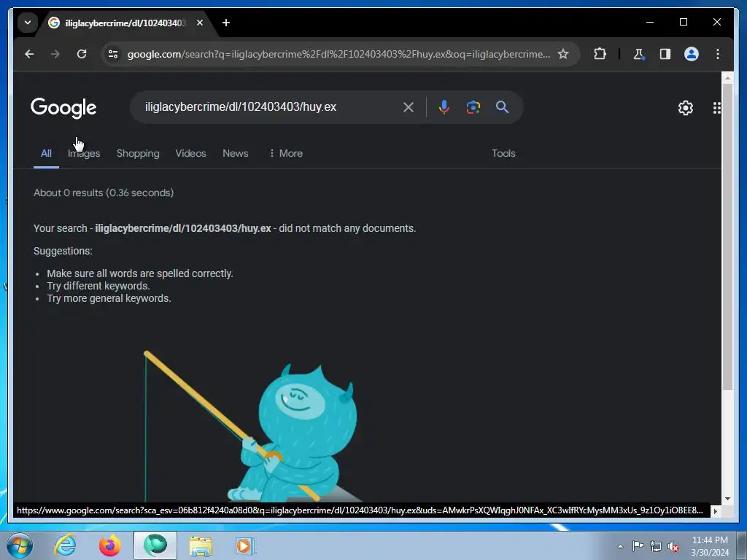This screenshot has height=560, width=747.
Task: Click the forward navigation arrow
Action: click(55, 54)
